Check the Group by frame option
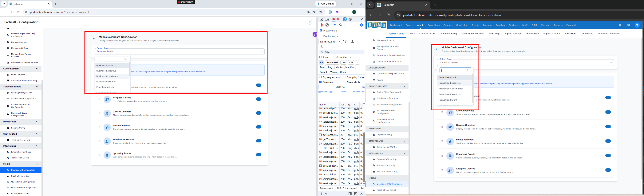The width and height of the screenshot is (644, 196). (344, 77)
